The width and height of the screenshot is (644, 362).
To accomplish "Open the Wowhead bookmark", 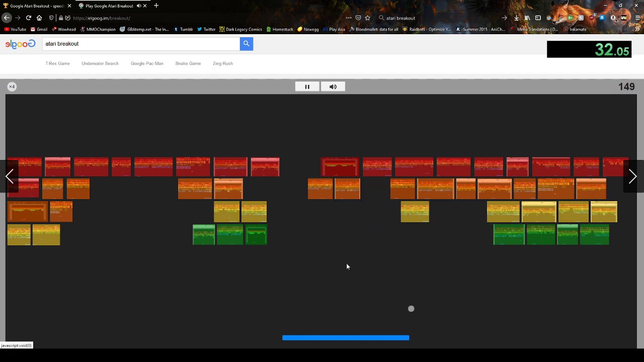I will (x=63, y=29).
